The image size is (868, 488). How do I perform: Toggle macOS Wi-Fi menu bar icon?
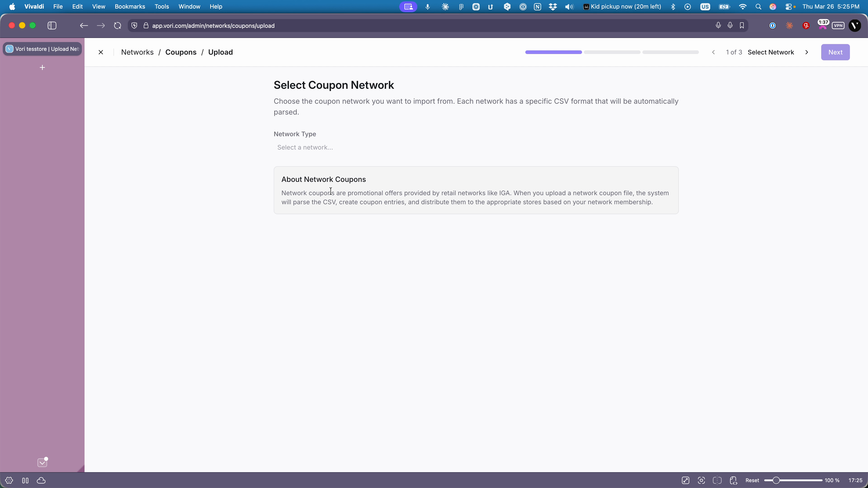click(743, 7)
